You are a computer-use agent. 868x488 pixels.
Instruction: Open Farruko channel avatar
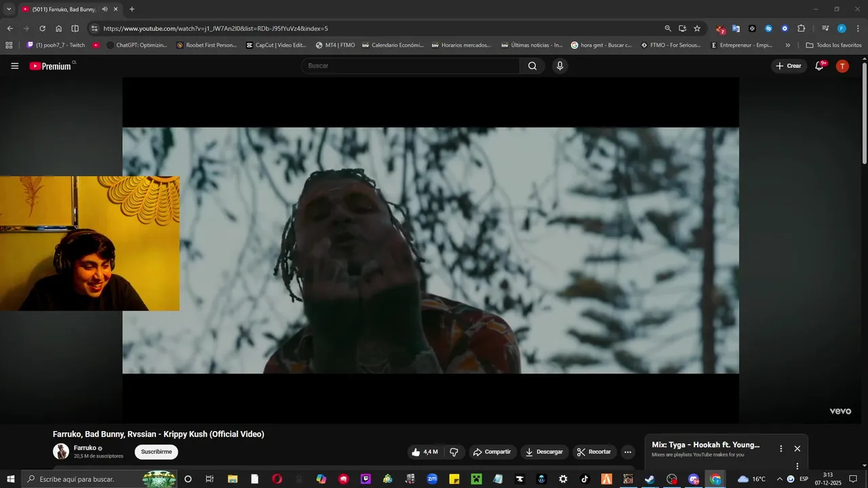[61, 451]
